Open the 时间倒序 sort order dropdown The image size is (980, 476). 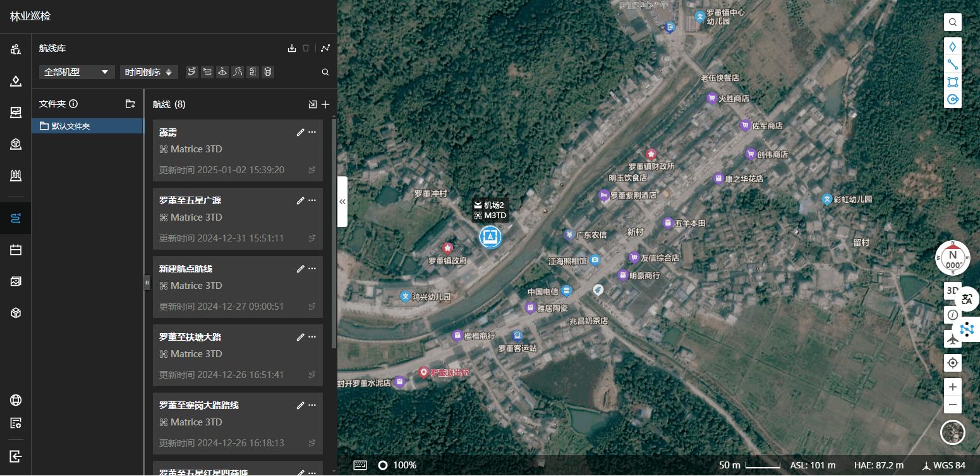(148, 72)
